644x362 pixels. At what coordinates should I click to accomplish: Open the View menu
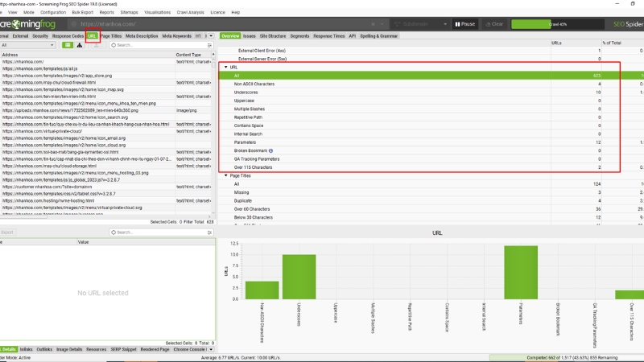[x=13, y=12]
